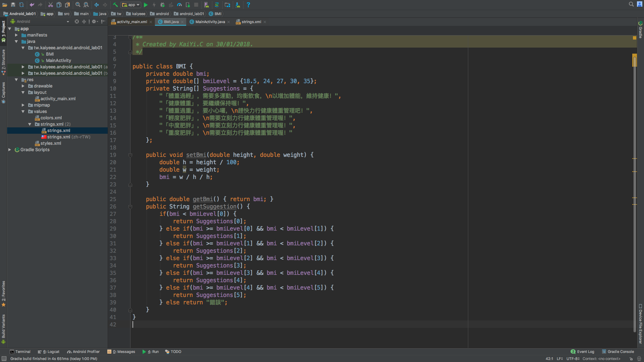The height and width of the screenshot is (362, 644).
Task: Expand the mipmap folder
Action: 23,105
